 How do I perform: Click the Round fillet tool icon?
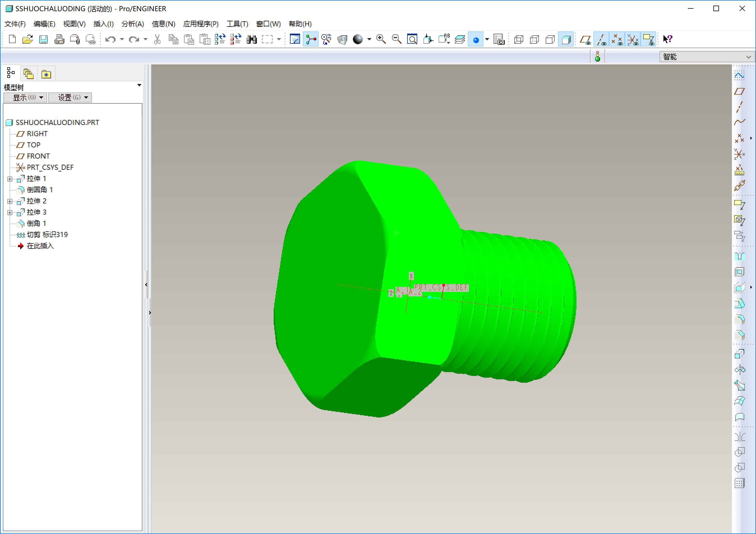coord(739,319)
